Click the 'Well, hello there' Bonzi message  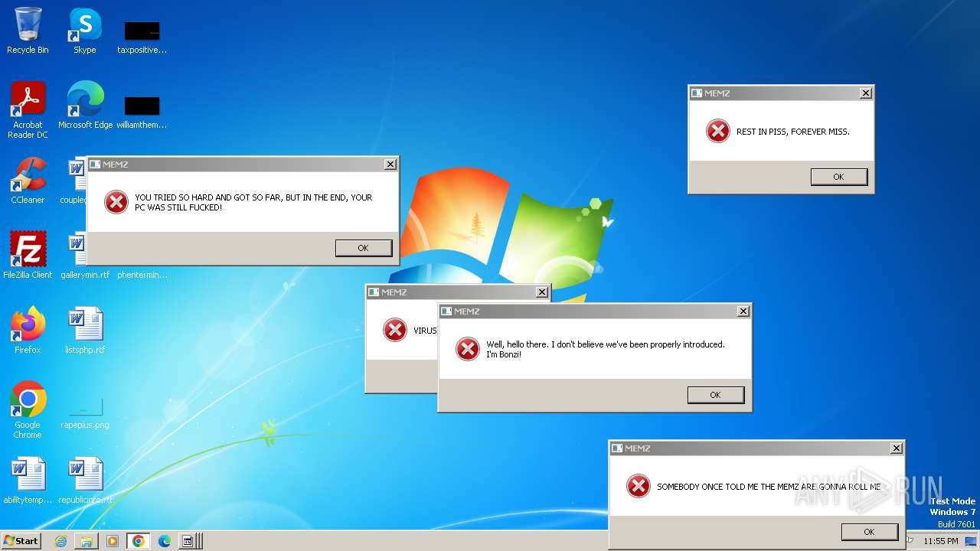(x=605, y=349)
